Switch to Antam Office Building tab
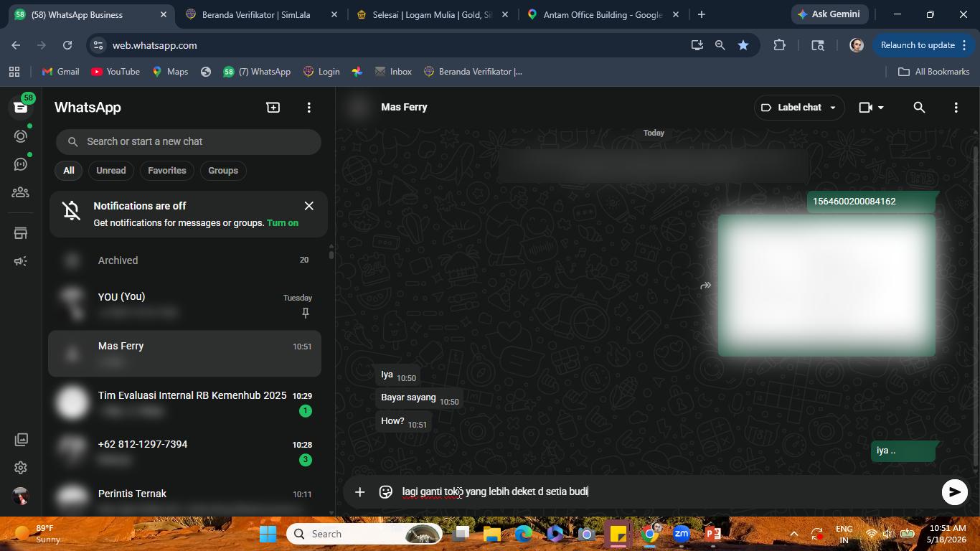 click(602, 14)
